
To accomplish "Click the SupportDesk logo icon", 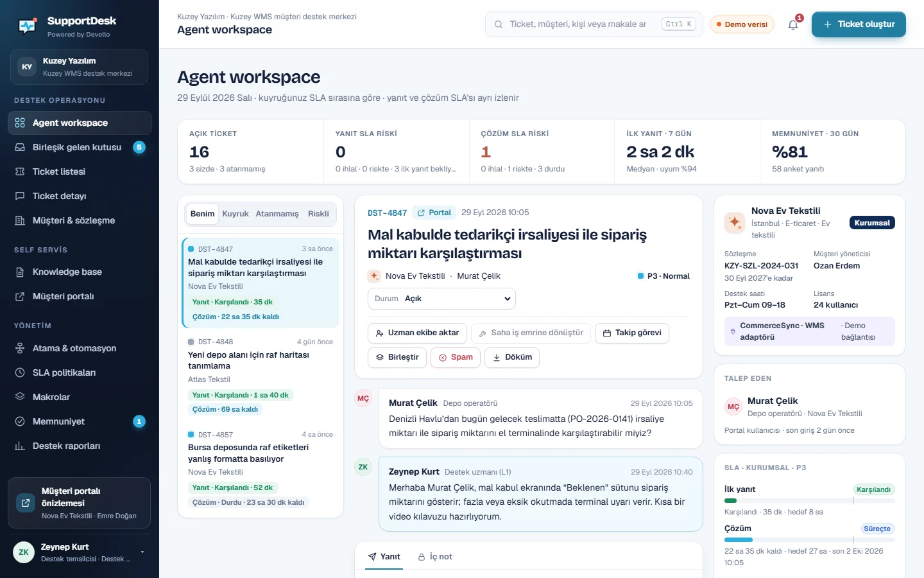I will (28, 26).
